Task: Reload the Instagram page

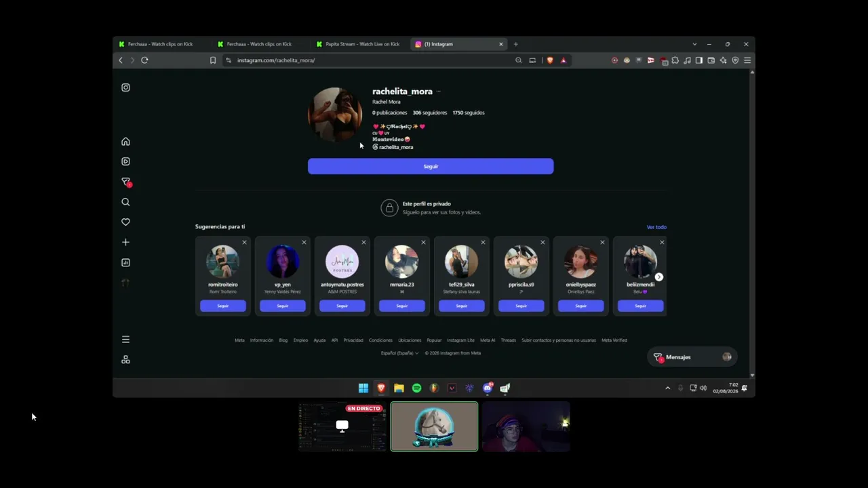Action: click(144, 60)
